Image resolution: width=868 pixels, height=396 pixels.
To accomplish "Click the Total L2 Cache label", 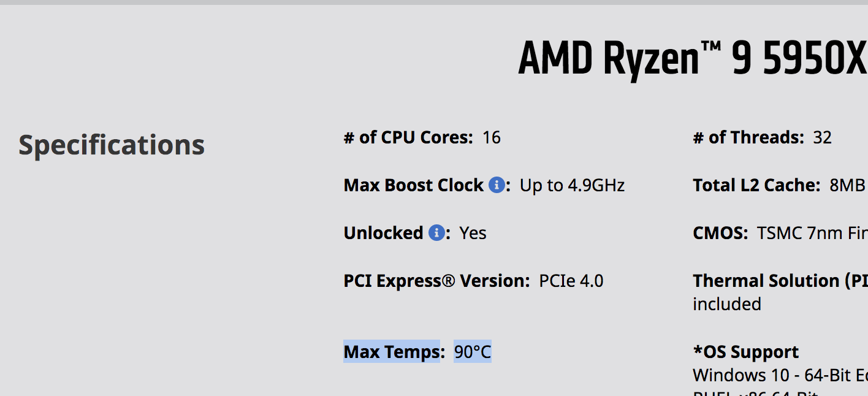I will (756, 185).
